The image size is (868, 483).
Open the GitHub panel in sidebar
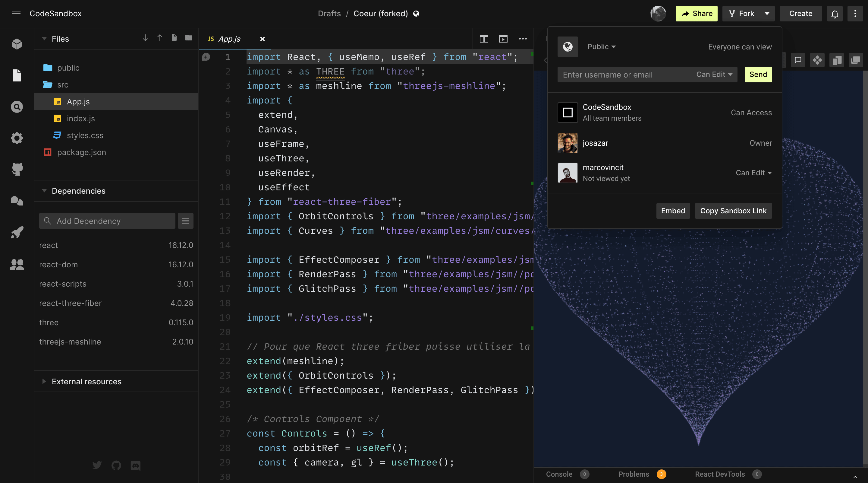[x=17, y=169]
